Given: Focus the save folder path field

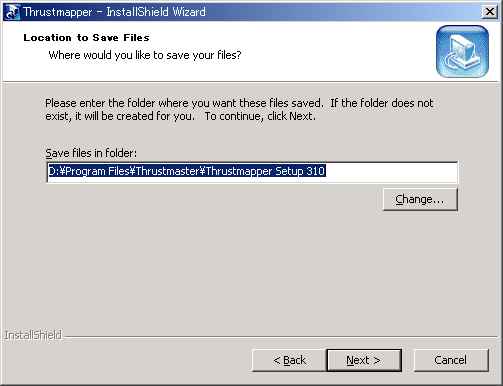Looking at the screenshot, I should [252, 172].
